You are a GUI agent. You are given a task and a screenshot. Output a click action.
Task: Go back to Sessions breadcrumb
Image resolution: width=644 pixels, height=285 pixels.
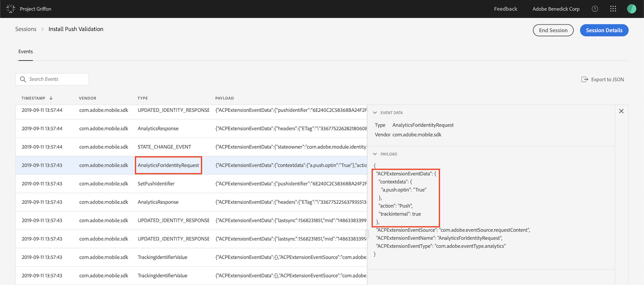[26, 29]
